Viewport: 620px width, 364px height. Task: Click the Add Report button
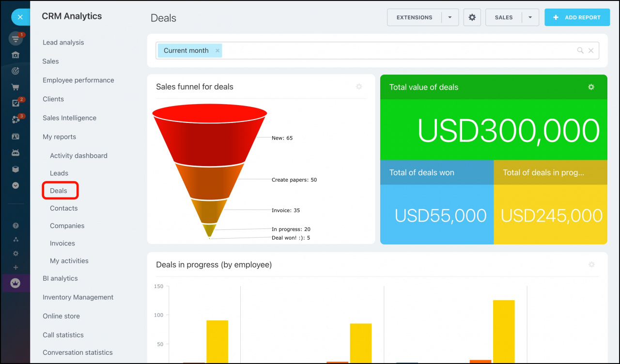pyautogui.click(x=577, y=17)
